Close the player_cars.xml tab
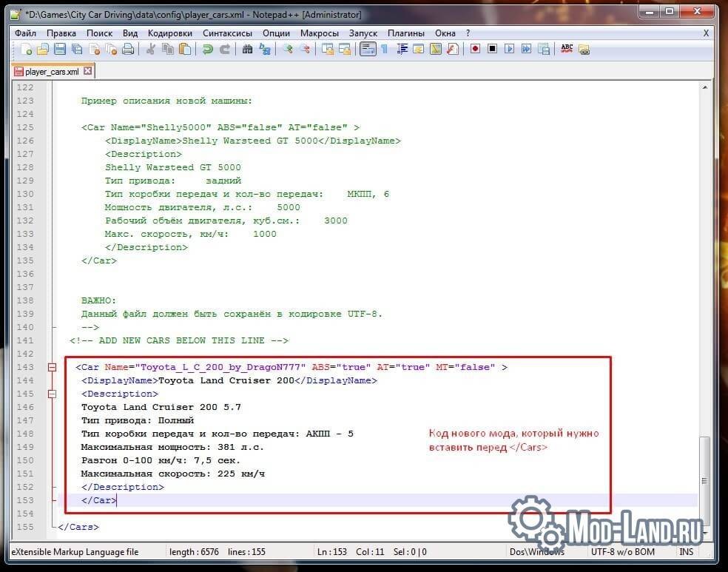The height and width of the screenshot is (572, 728). pos(87,71)
